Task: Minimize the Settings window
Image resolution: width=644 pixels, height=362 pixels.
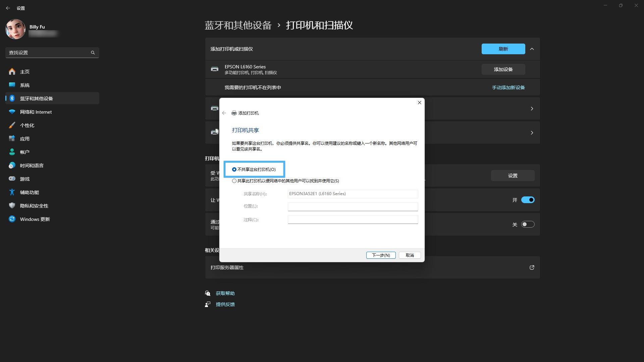Action: tap(605, 5)
